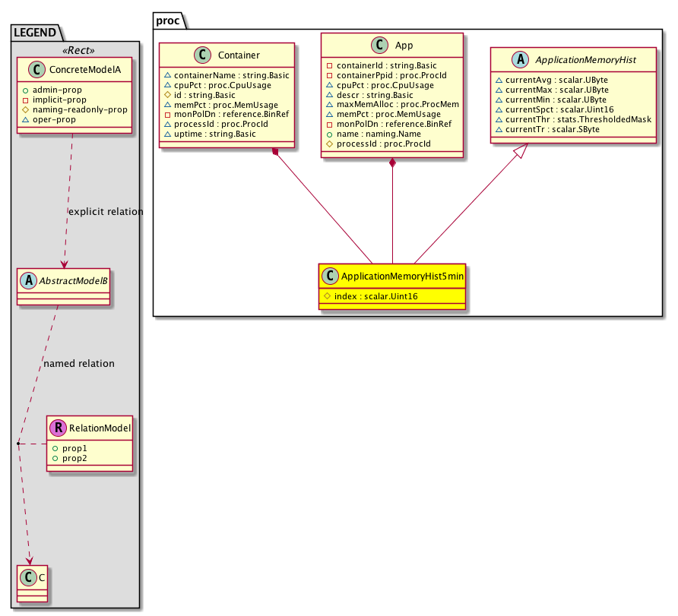Click the ApplicationMemoryHist5min class icon
This screenshot has height=616, width=678.
pyautogui.click(x=330, y=276)
